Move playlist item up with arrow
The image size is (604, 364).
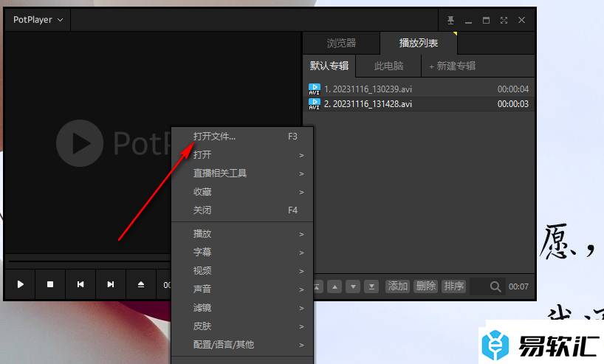tap(334, 286)
